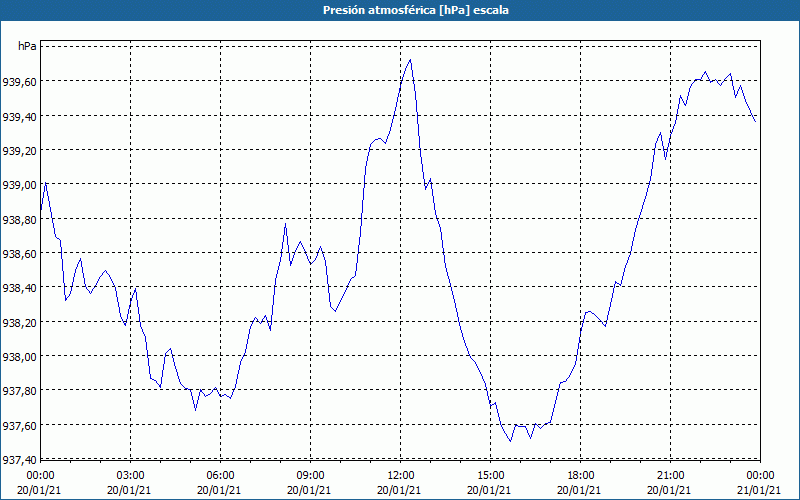Click the 939,00 y-axis label

coord(19,185)
